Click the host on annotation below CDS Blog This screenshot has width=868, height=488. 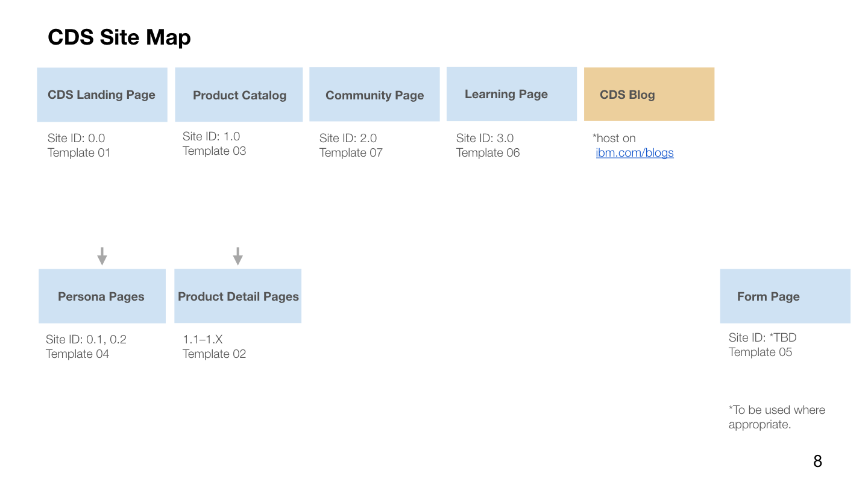pyautogui.click(x=614, y=138)
